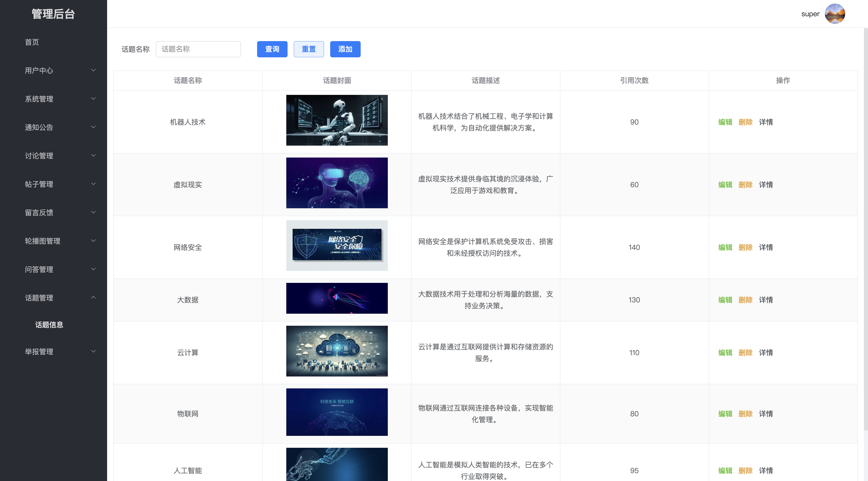
Task: Click 编辑 for the 机器人技术 topic
Action: pyautogui.click(x=725, y=122)
